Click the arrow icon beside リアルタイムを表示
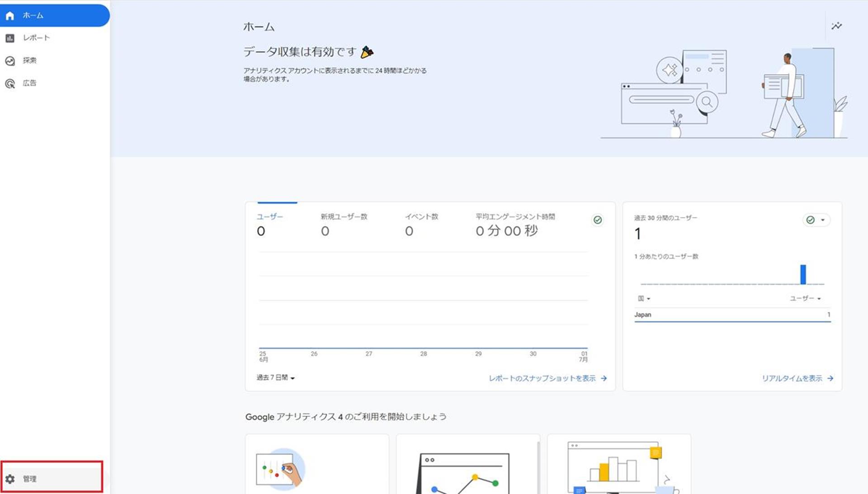This screenshot has width=868, height=494. tap(830, 378)
